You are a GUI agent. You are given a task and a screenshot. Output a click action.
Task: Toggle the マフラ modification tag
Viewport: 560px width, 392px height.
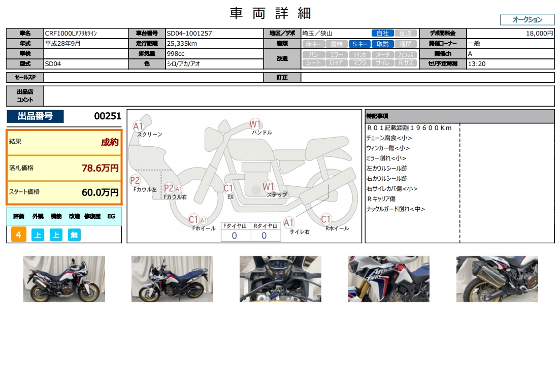point(359,62)
